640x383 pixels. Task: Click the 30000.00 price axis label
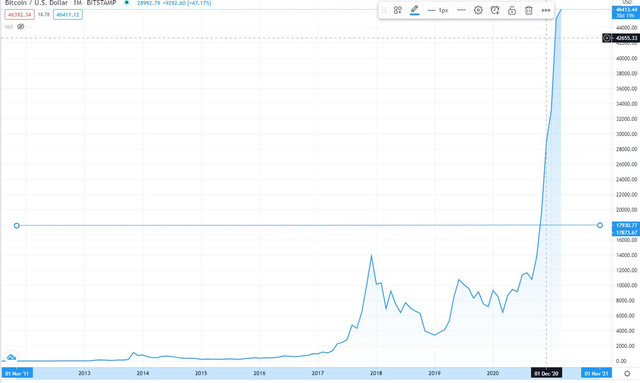[x=626, y=134]
